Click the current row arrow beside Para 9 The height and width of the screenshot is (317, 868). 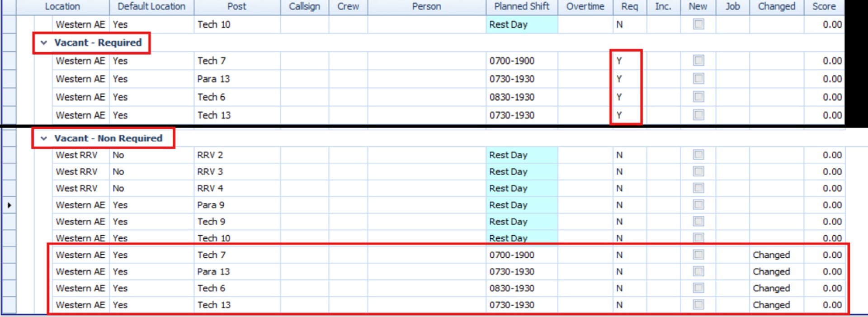(9, 205)
